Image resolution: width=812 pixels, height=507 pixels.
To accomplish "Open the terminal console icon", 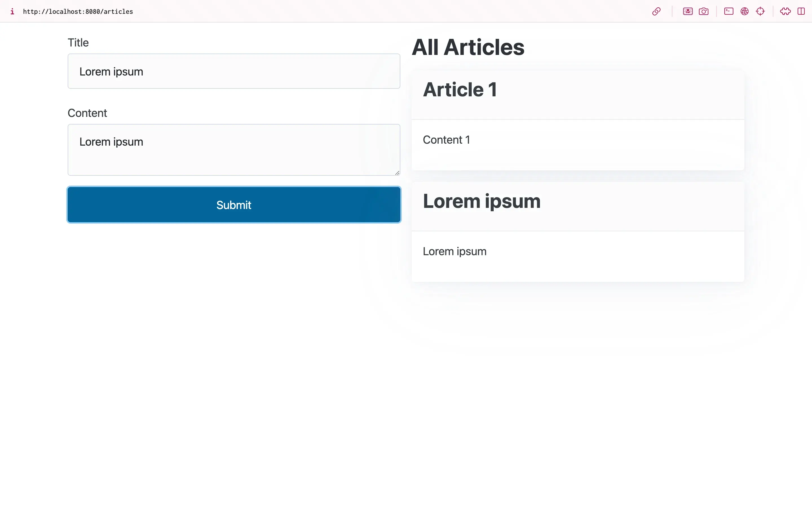I will point(729,11).
